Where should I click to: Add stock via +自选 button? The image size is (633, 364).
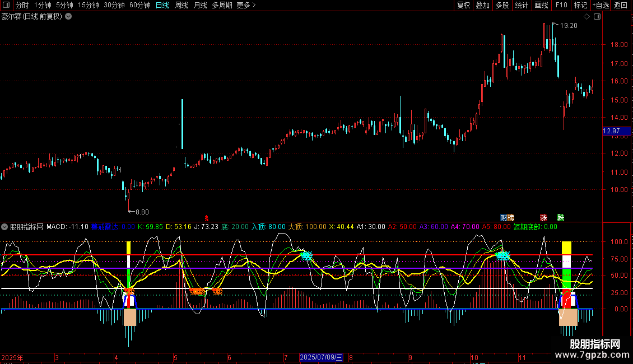coord(599,5)
